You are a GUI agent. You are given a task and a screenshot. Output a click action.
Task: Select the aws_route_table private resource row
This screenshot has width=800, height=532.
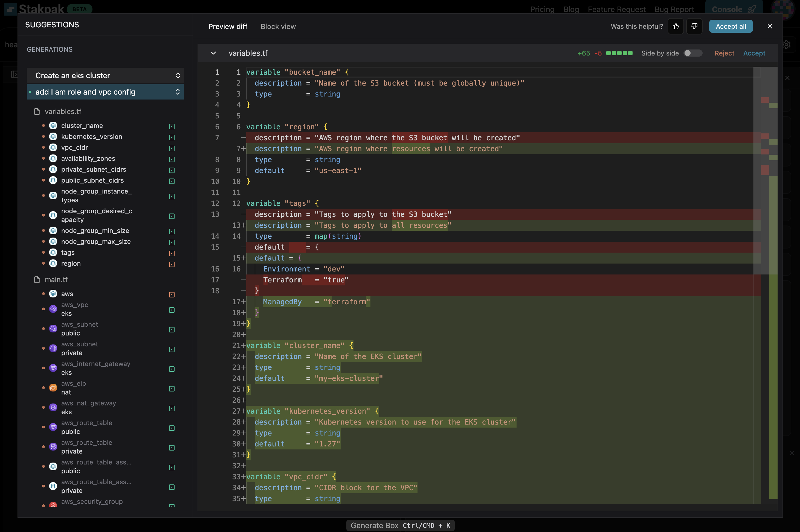click(105, 447)
